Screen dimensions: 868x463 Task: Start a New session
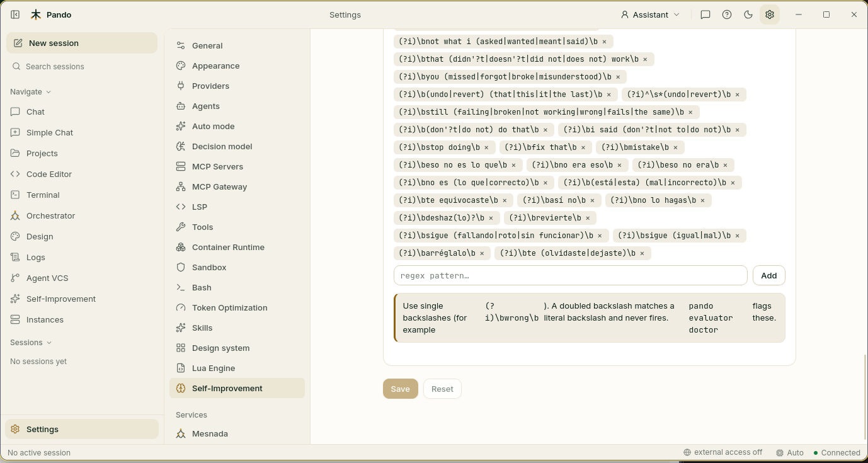[x=82, y=43]
